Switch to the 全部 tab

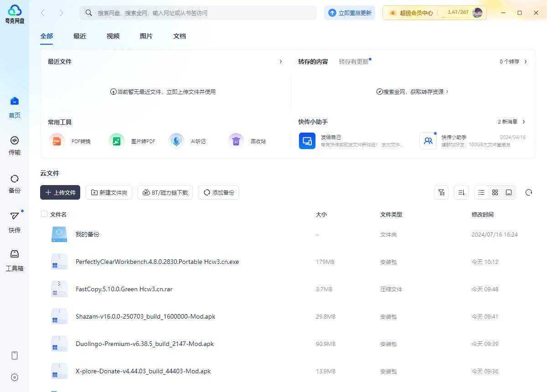click(x=46, y=36)
